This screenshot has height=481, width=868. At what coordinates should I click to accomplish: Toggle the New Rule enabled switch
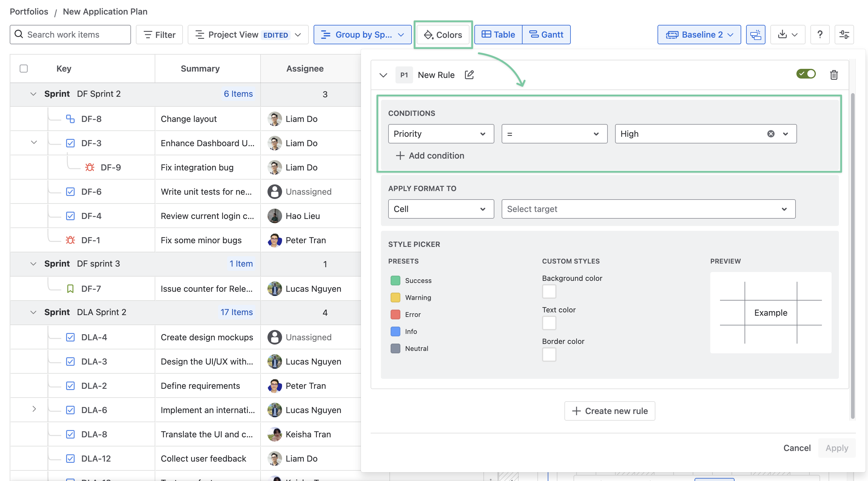(806, 74)
